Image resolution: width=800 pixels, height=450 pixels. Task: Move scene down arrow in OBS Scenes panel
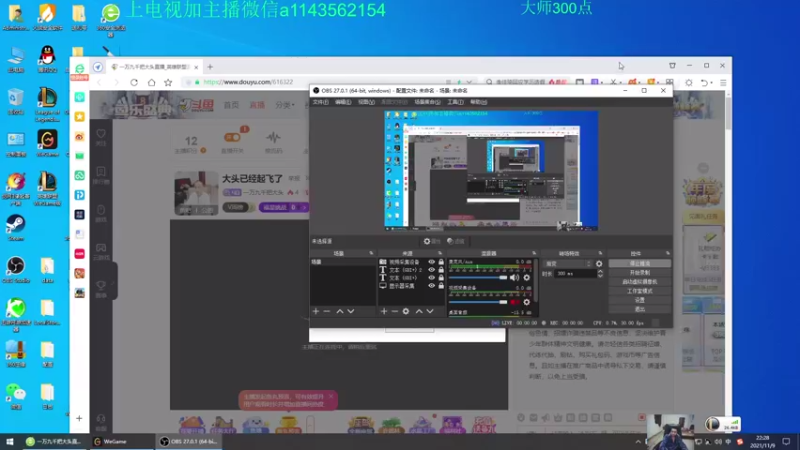tap(351, 311)
